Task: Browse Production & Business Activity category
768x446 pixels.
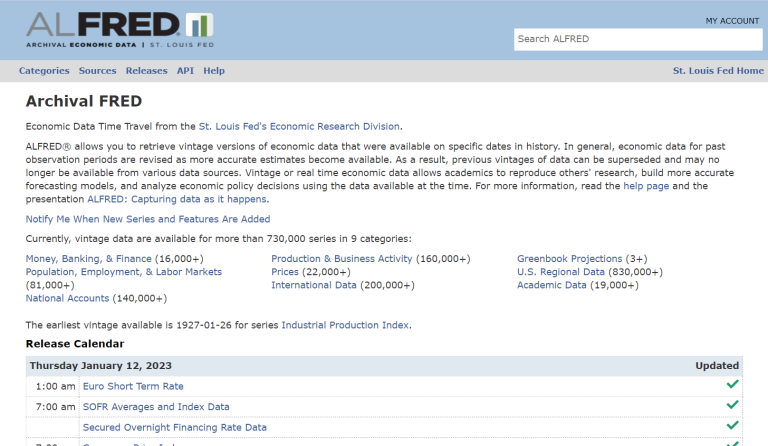Action: [x=341, y=259]
